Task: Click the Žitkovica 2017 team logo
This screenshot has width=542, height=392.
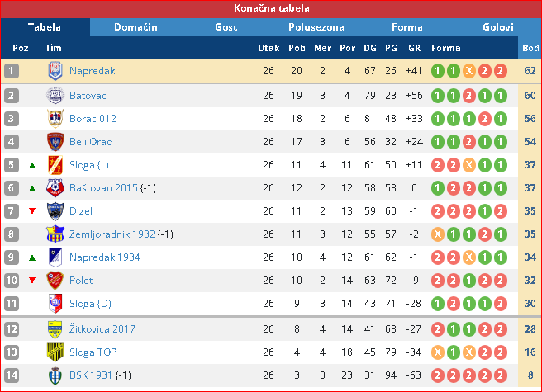Action: (x=55, y=329)
